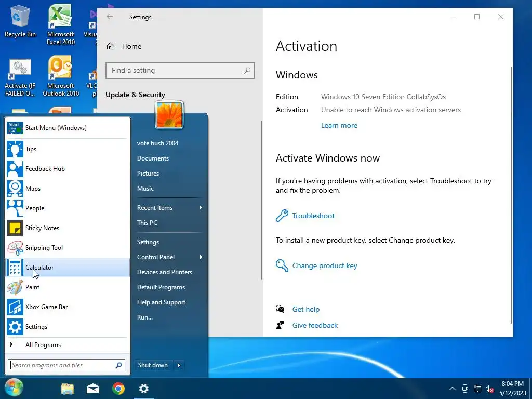Click the Find a setting search field
Image resolution: width=532 pixels, height=399 pixels.
click(x=180, y=71)
